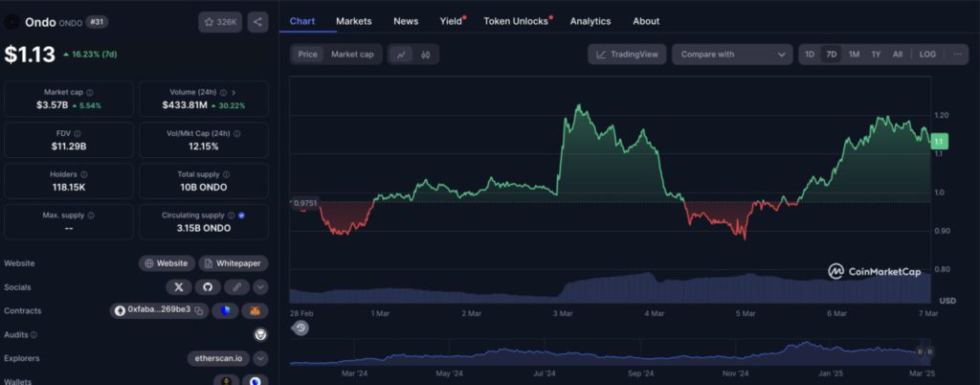Image resolution: width=980 pixels, height=385 pixels.
Task: Show Total supply info tooltip
Action: click(x=226, y=174)
